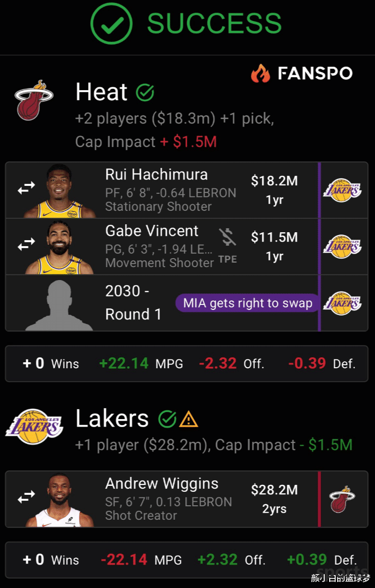Screen dimensions: 375x588
Task: Click the large green Success checkmark circle
Action: click(111, 23)
